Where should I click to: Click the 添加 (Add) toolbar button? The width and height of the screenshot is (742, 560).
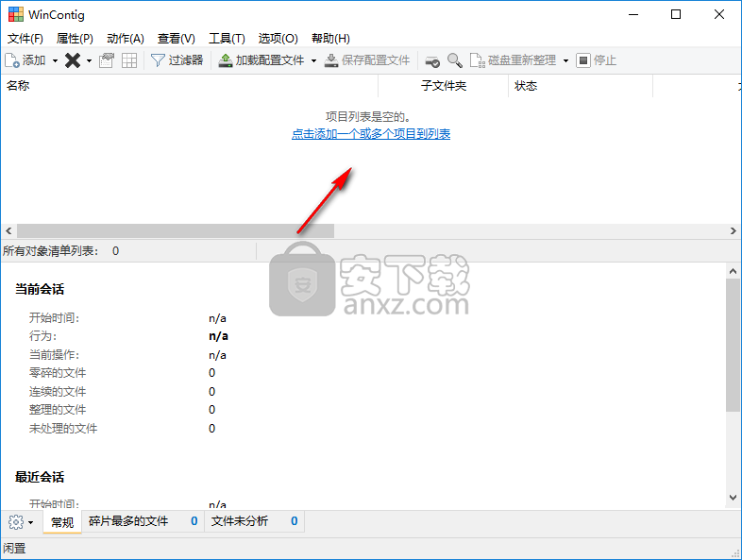click(25, 60)
